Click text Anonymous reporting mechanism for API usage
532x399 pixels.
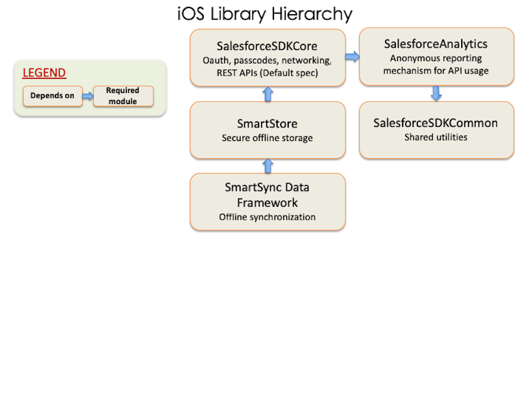pos(436,65)
